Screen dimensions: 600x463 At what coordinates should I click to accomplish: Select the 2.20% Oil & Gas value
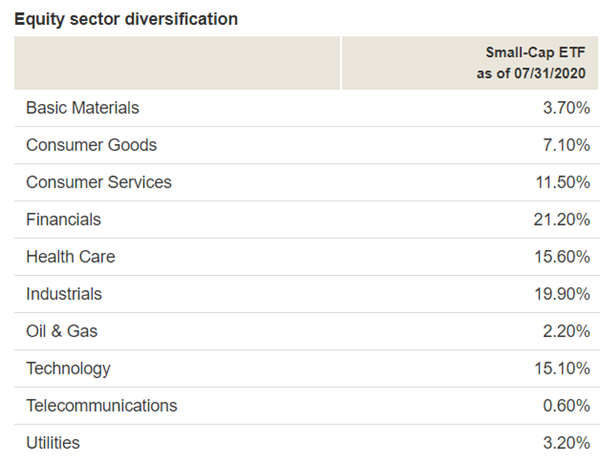(x=563, y=331)
